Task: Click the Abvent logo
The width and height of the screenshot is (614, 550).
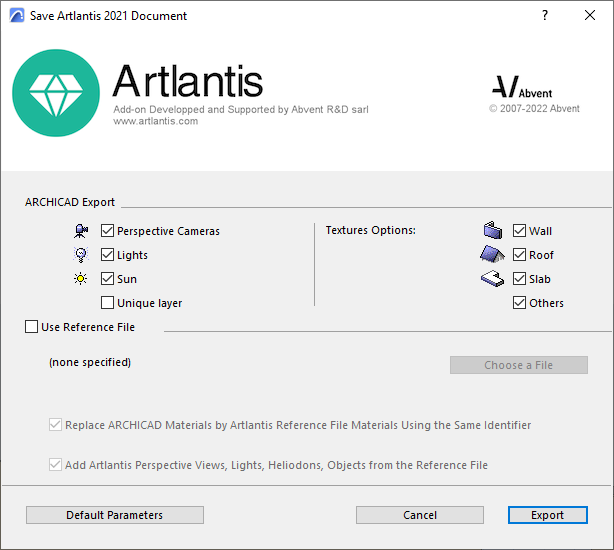Action: [522, 87]
